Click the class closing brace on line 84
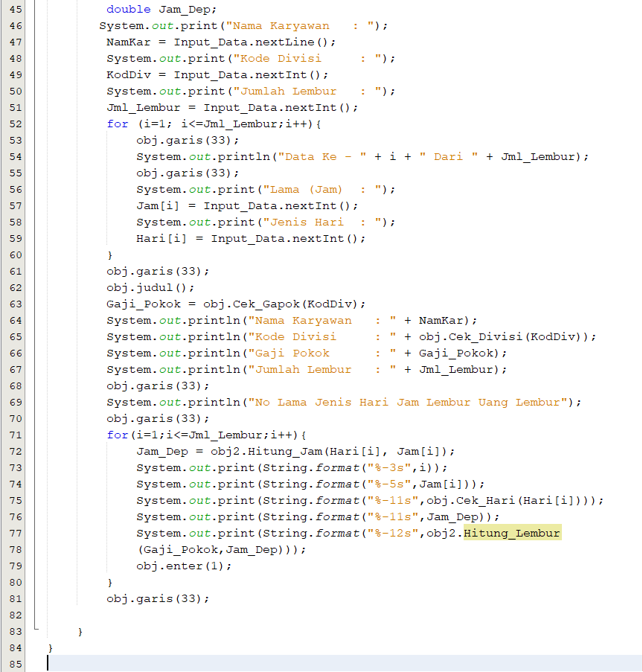Viewport: 643px width, 672px height. click(x=51, y=648)
